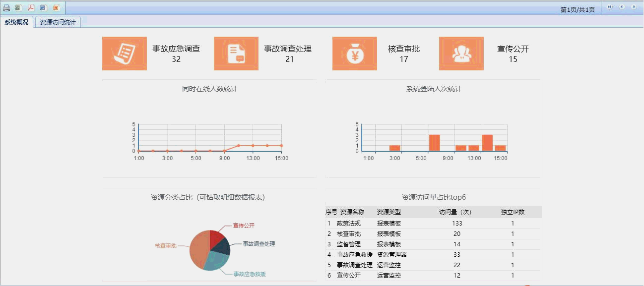Click the visit count 133 cell
Viewport: 644px width, 286px height.
click(x=457, y=224)
